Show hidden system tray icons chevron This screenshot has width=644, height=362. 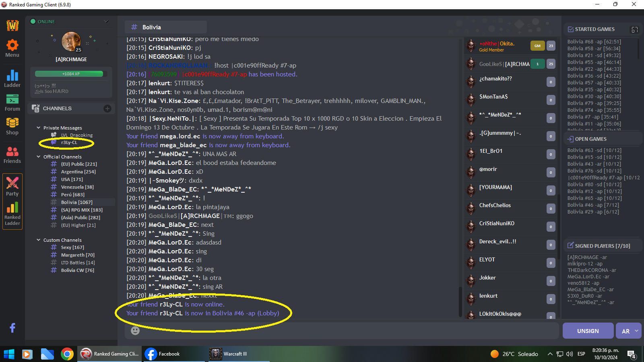(550, 354)
